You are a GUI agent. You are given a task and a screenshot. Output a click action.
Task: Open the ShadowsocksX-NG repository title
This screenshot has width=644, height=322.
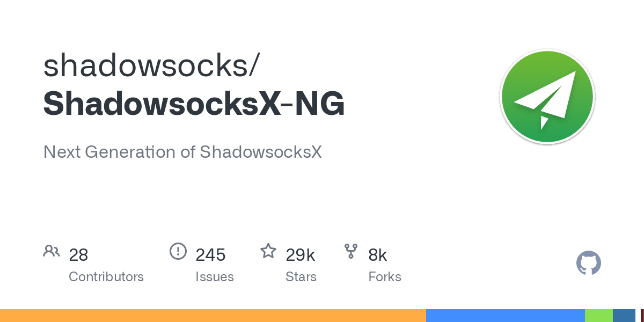tap(194, 104)
